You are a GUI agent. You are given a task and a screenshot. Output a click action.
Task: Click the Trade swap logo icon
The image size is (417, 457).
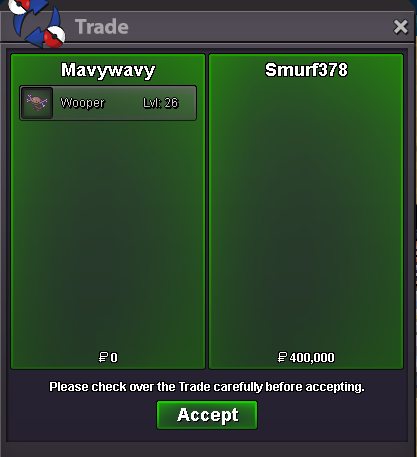[x=37, y=22]
